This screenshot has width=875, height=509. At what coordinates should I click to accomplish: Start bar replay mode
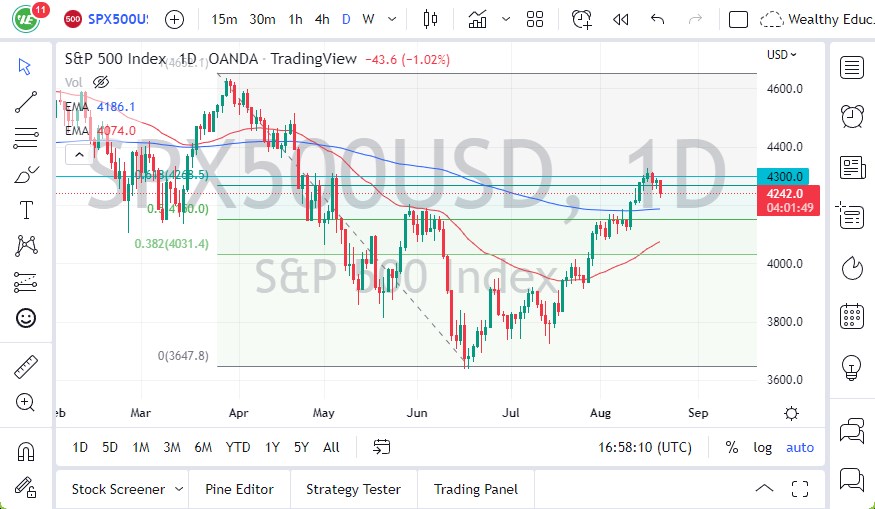click(x=620, y=19)
